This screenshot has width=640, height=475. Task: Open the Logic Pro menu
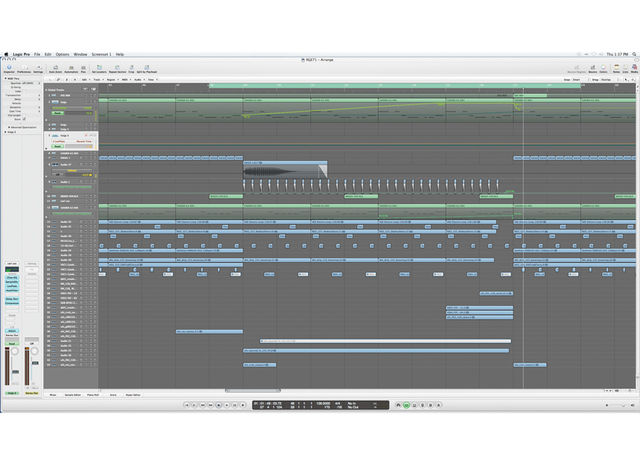21,54
